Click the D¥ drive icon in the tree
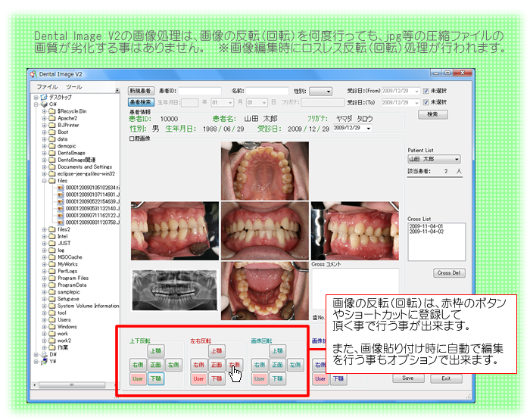 tap(44, 354)
